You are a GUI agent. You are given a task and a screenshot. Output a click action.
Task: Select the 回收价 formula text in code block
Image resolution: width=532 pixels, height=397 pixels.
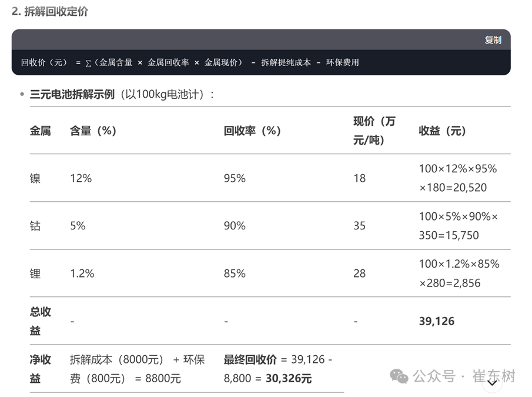[x=190, y=62]
